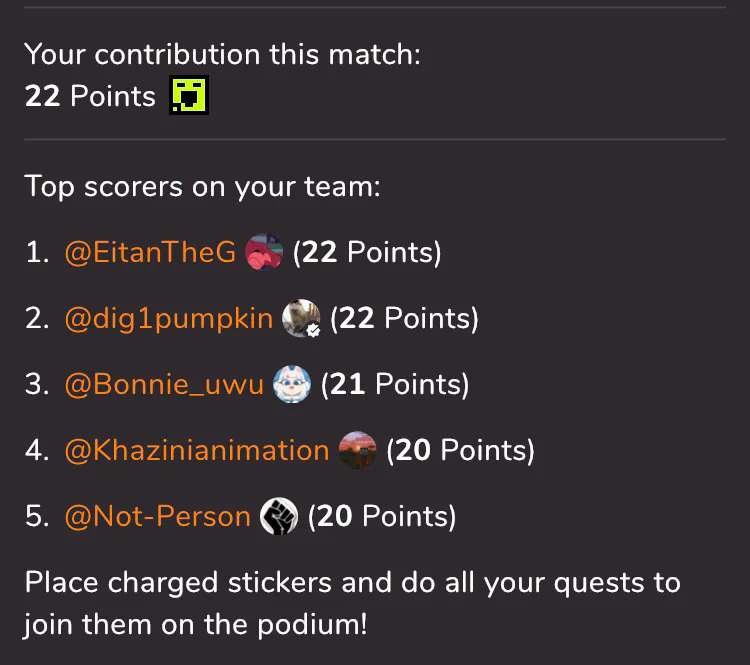The image size is (750, 665).
Task: Click the verified badge on dig1pumpkin's avatar
Action: [313, 330]
